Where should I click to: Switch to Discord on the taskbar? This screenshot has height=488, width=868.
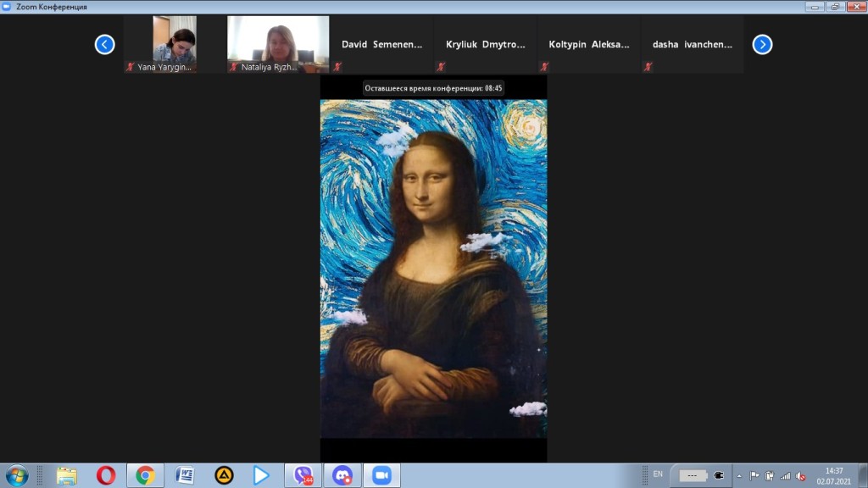342,476
